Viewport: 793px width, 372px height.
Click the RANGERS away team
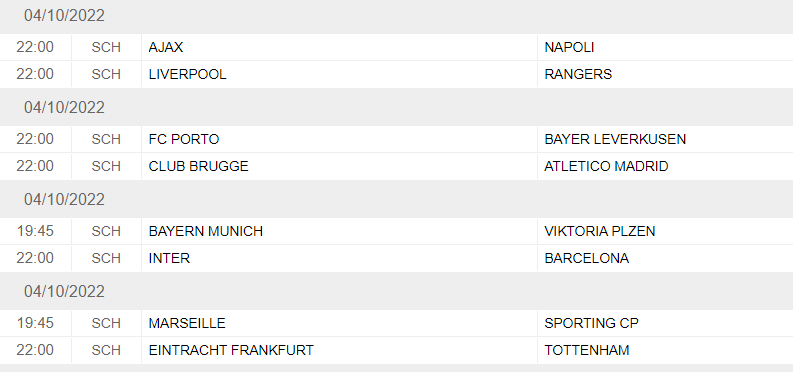click(x=578, y=74)
